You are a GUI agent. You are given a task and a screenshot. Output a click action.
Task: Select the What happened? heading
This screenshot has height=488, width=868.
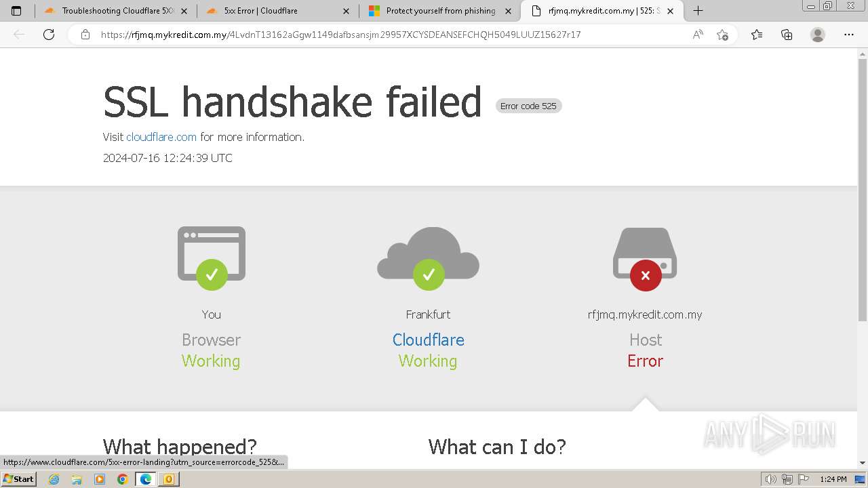pyautogui.click(x=180, y=447)
